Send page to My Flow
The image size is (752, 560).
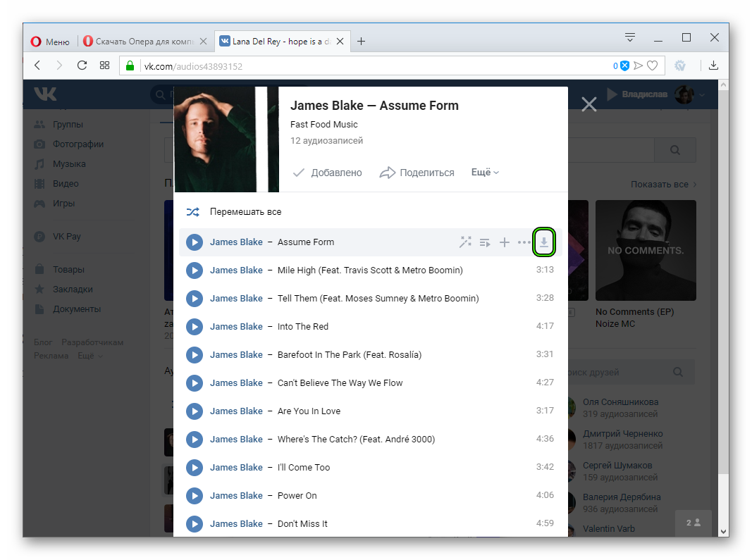(638, 66)
